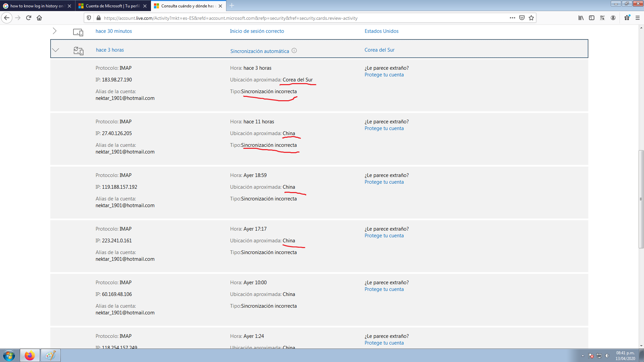The image size is (644, 362).
Task: Click 'Protege tu cuenta' for the Corea del Sur entry
Action: click(x=384, y=75)
